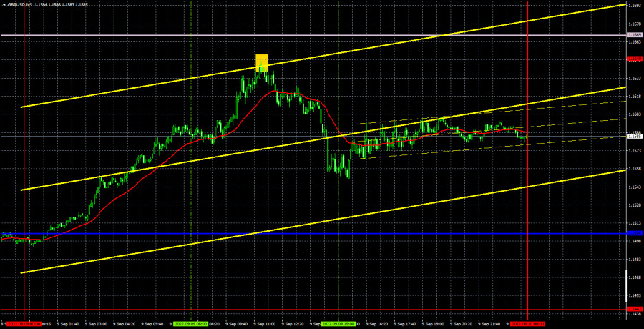The height and width of the screenshot is (329, 644).
Task: Select the green dashed vertical line at 08:00
Action: 191,179
